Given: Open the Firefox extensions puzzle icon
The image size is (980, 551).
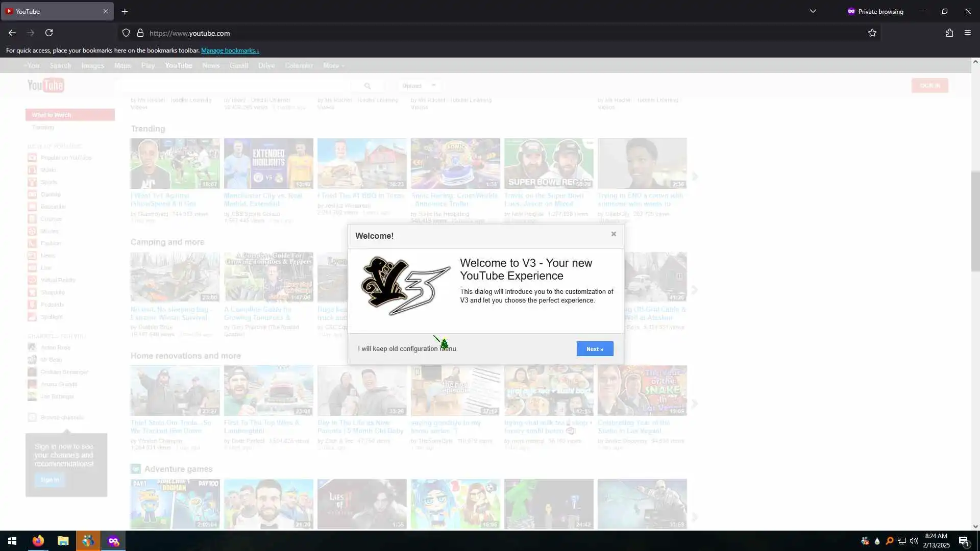Looking at the screenshot, I should click(949, 33).
